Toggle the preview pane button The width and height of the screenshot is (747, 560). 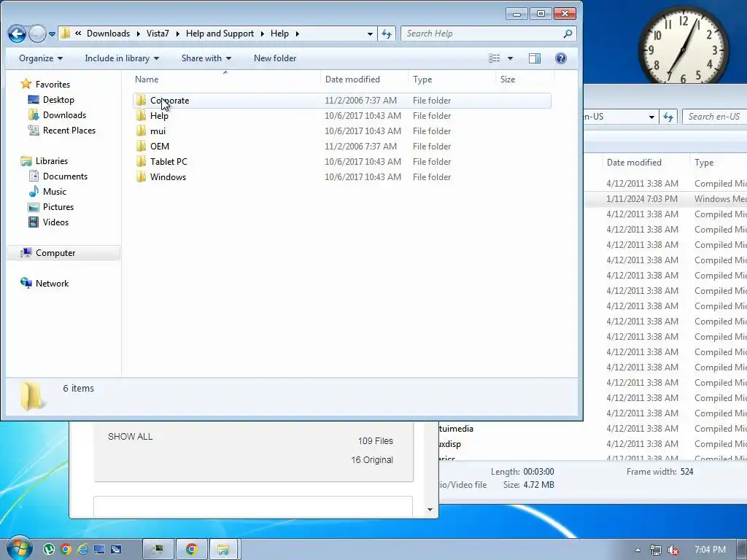click(535, 58)
